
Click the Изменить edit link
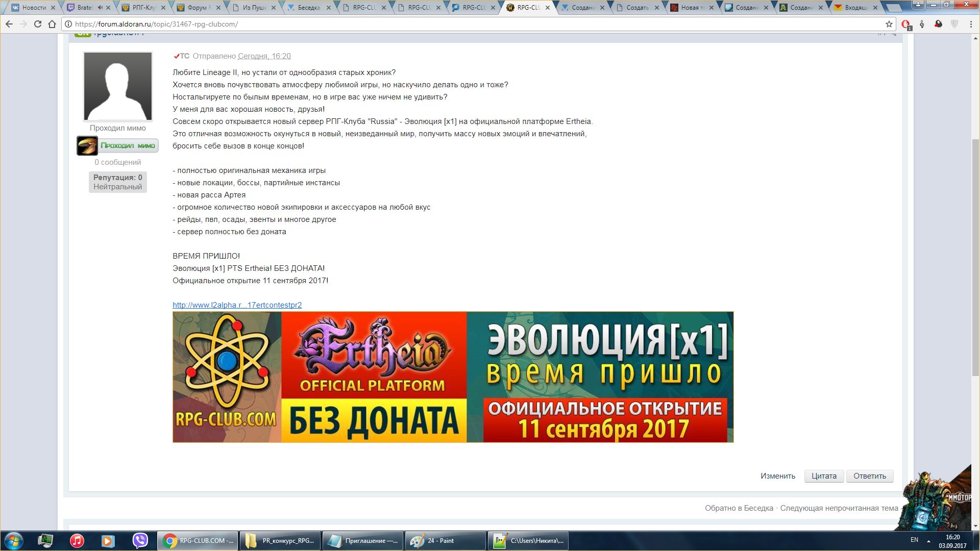(777, 476)
